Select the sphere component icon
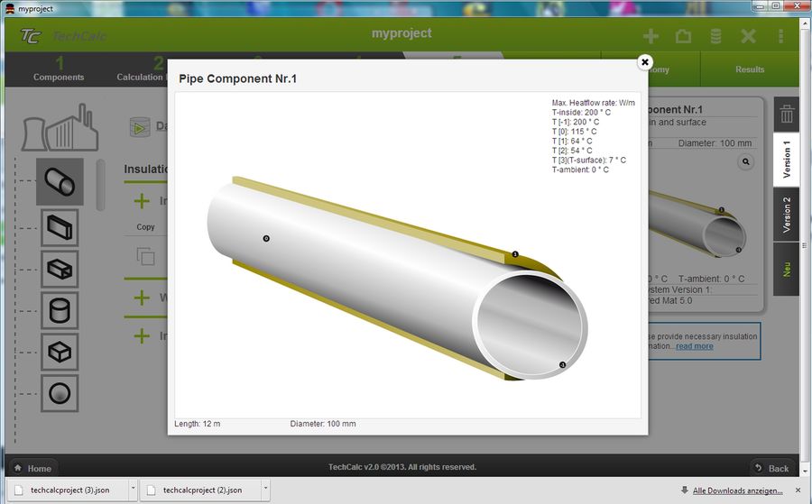Screen dimensions: 812x504 (60, 393)
